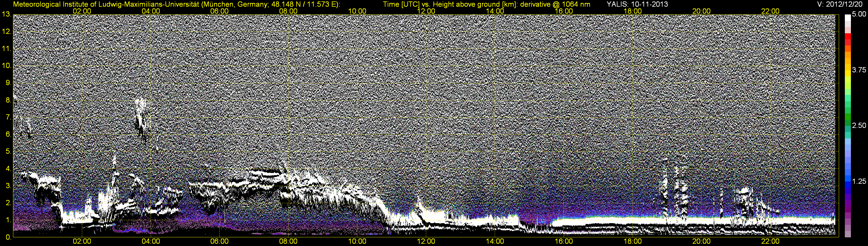Click the 3.75 colorbar value
This screenshot has width=868, height=246.
coord(859,70)
